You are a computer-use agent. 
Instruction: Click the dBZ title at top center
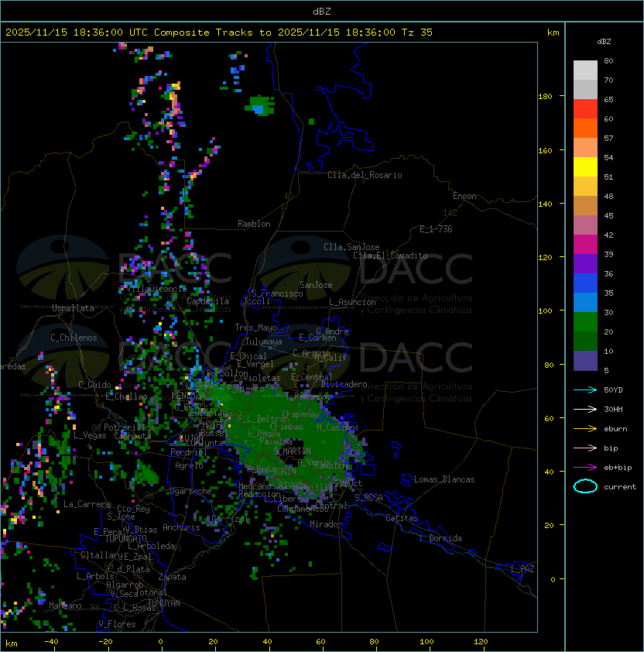pyautogui.click(x=322, y=11)
